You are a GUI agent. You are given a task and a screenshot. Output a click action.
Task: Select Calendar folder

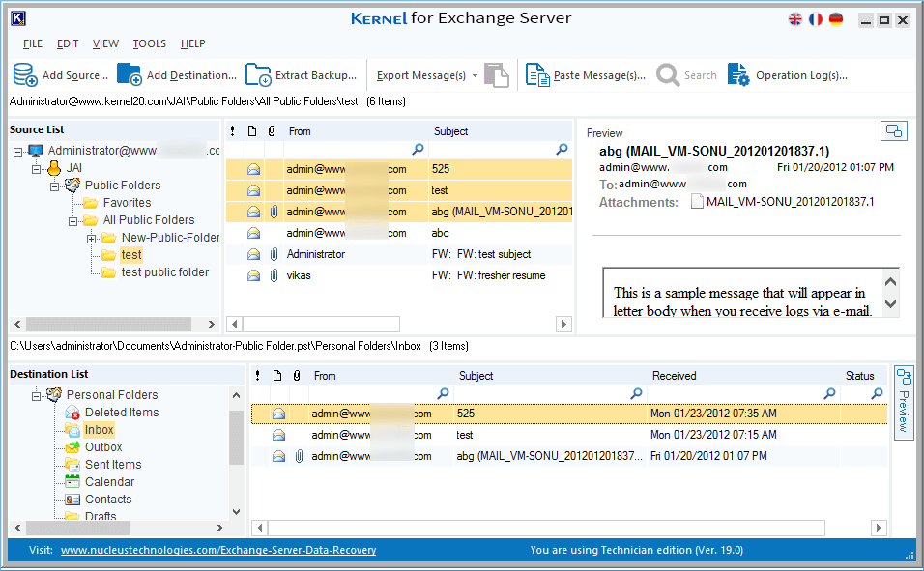[x=109, y=482]
